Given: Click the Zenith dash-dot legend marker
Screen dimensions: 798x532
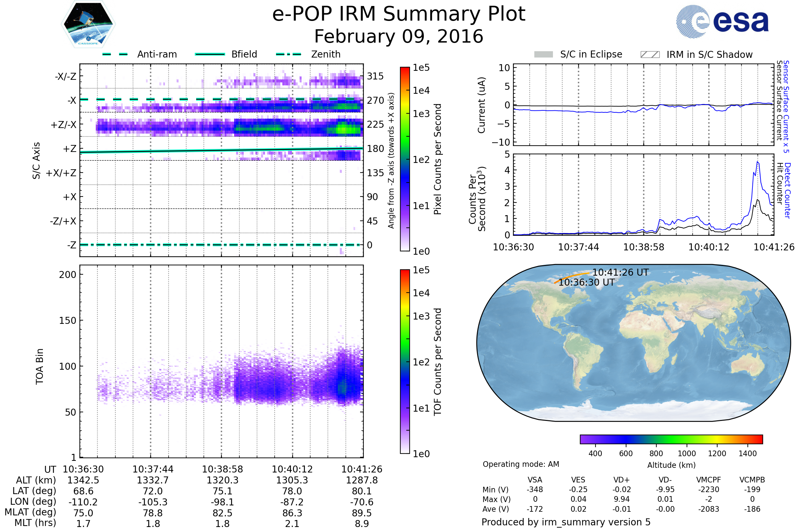Looking at the screenshot, I should [x=289, y=54].
